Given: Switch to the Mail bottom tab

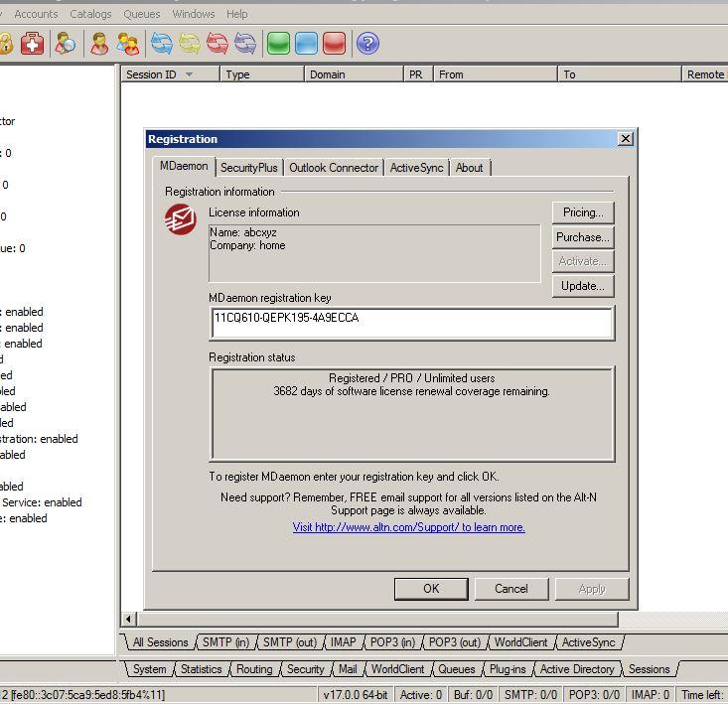Looking at the screenshot, I should coord(348,669).
